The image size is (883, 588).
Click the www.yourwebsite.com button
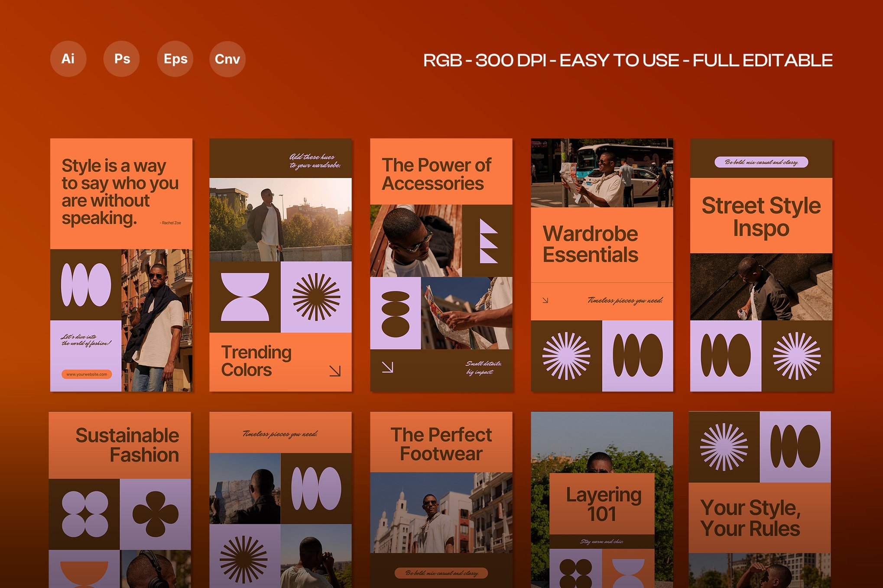tap(87, 374)
